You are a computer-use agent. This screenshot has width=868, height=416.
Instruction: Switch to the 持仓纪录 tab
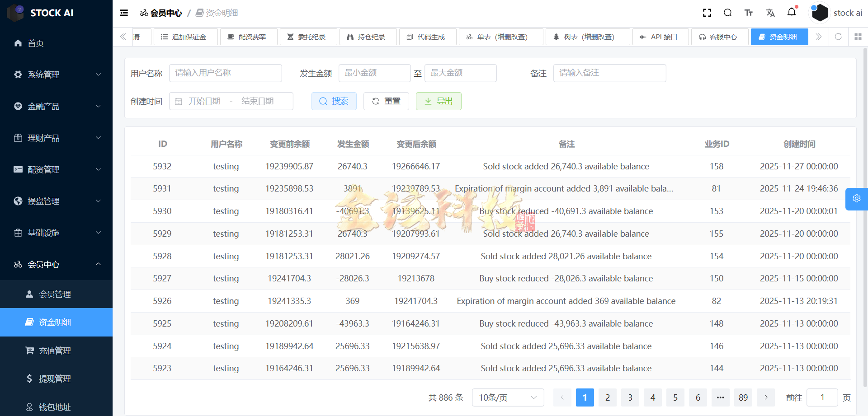[368, 37]
